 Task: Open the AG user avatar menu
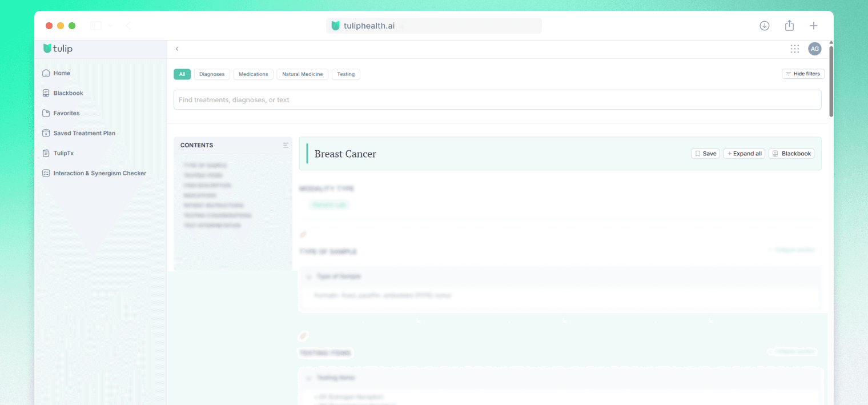pos(815,49)
